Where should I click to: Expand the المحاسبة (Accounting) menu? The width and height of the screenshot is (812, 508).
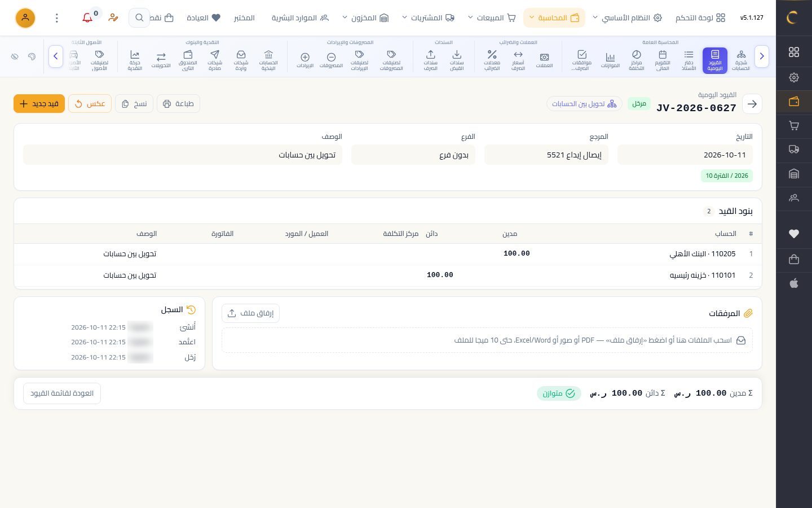(x=554, y=18)
